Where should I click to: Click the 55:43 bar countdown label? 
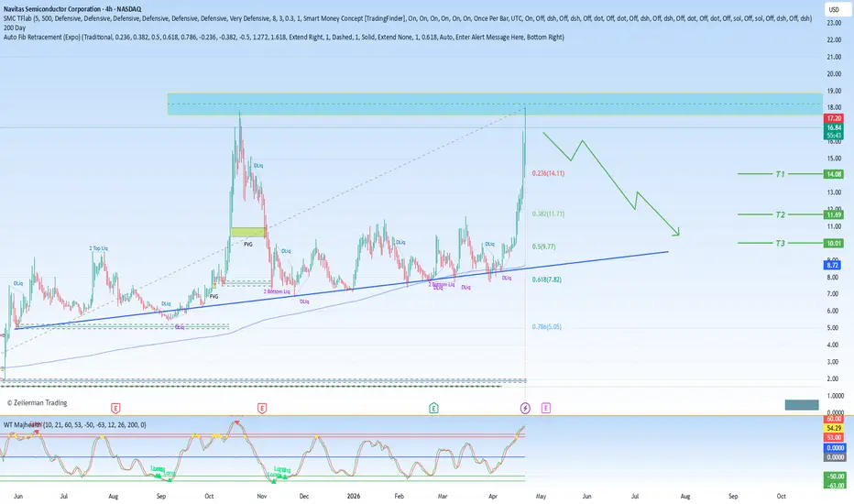pos(834,136)
